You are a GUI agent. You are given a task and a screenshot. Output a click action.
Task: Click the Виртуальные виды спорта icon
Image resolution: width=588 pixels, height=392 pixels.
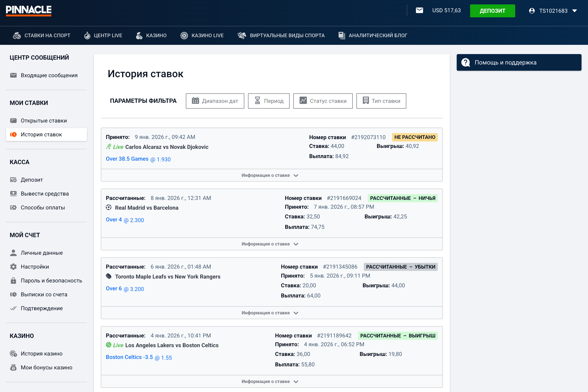(x=242, y=35)
